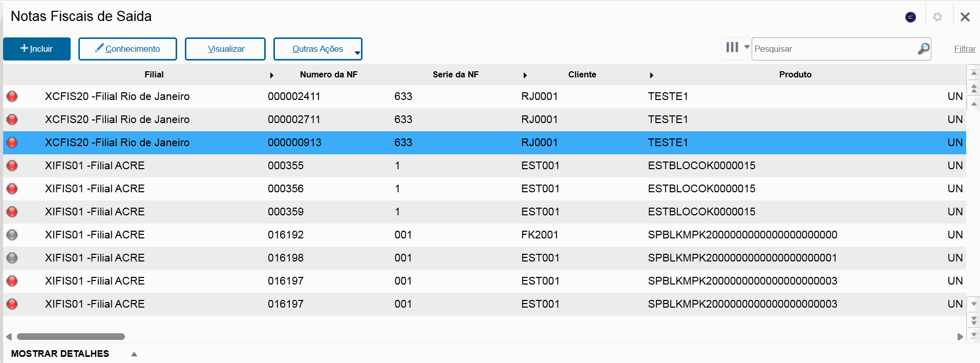Click the magnifying glass search icon
Viewport: 980px width, 363px height.
click(923, 49)
